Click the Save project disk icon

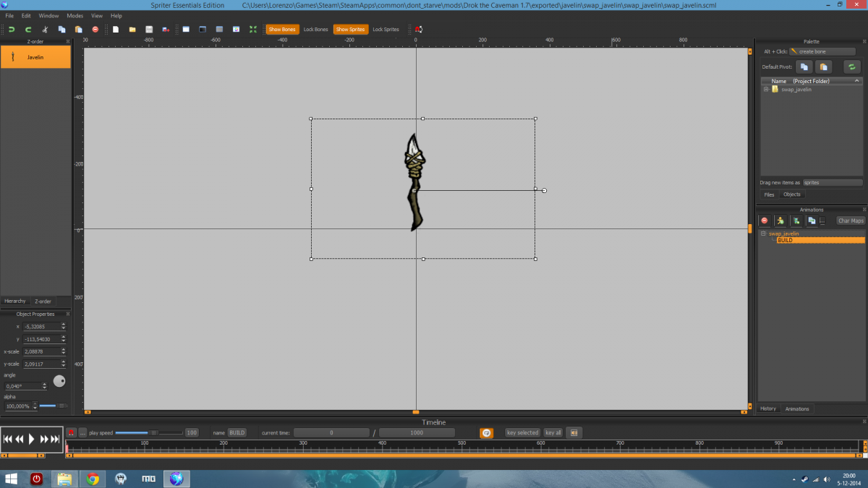[x=149, y=30]
